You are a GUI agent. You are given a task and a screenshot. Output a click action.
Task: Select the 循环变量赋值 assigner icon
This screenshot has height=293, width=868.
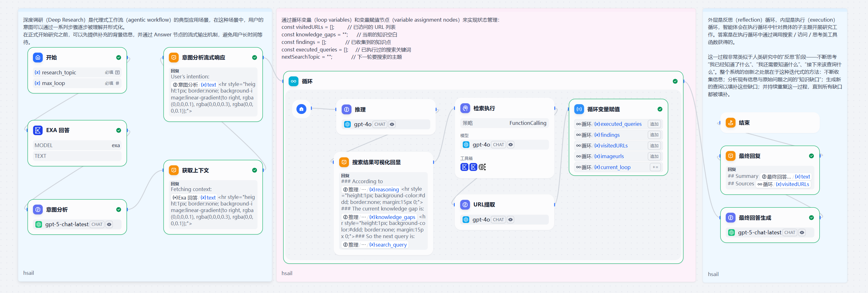point(579,109)
